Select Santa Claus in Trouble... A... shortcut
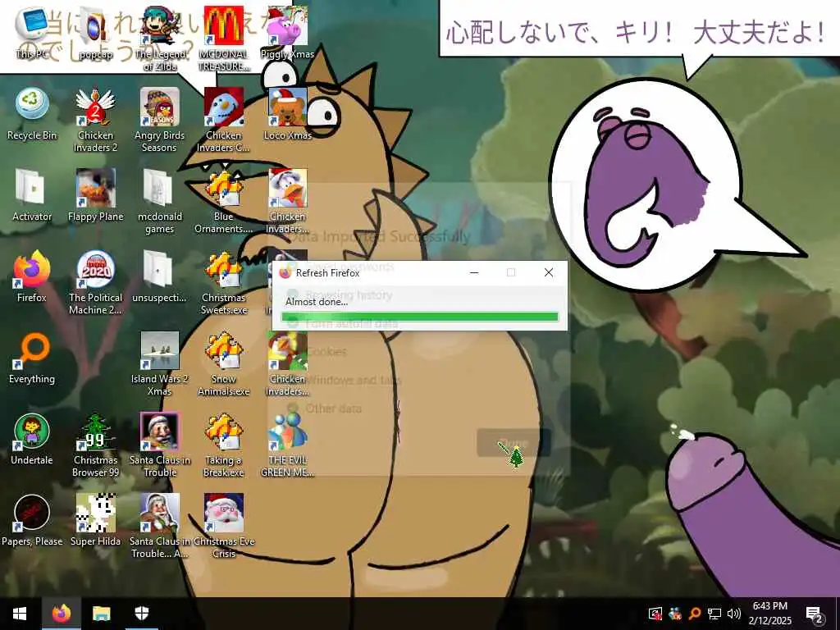The height and width of the screenshot is (630, 840). pos(160,526)
